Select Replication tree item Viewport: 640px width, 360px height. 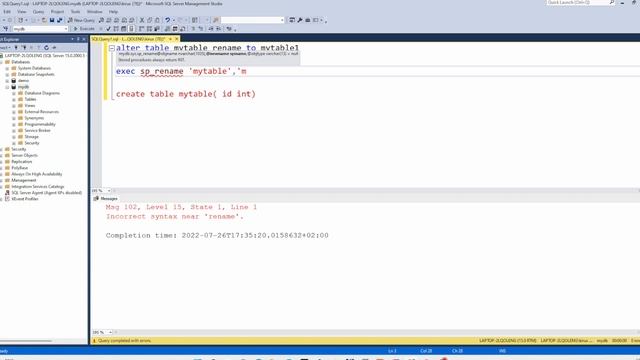(x=22, y=162)
